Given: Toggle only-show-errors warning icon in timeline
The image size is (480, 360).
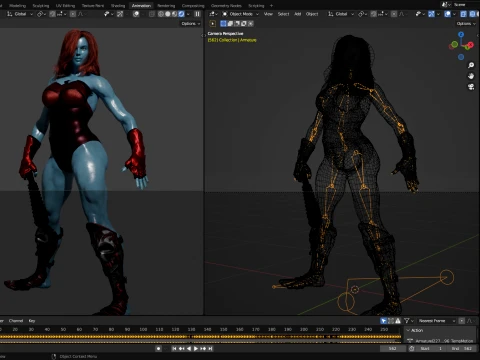Looking at the screenshot, I should pyautogui.click(x=398, y=321).
